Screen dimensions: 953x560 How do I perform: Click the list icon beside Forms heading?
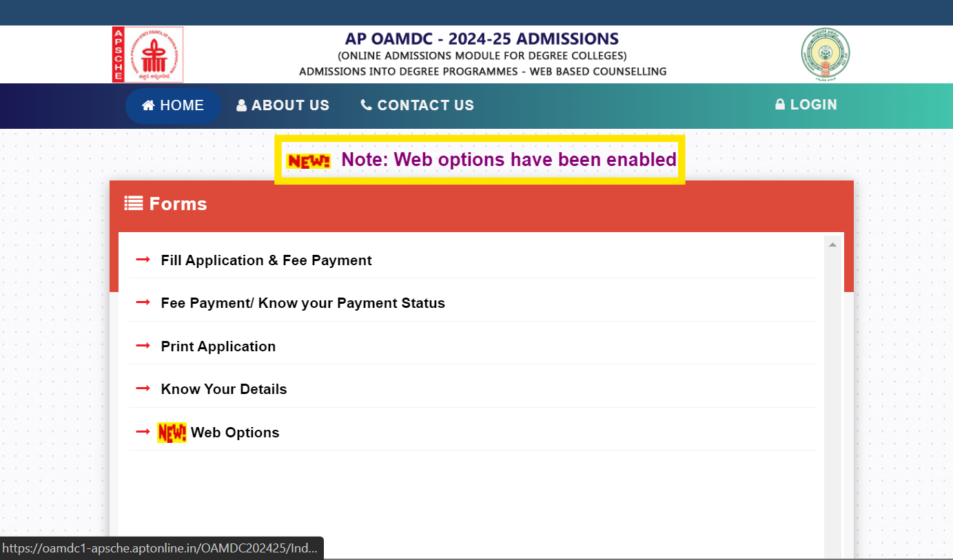[x=133, y=203]
